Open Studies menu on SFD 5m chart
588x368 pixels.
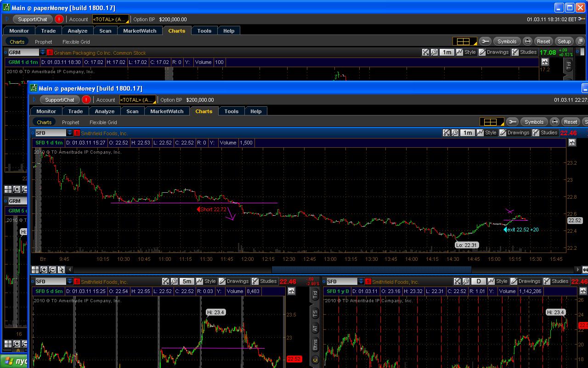tap(264, 281)
